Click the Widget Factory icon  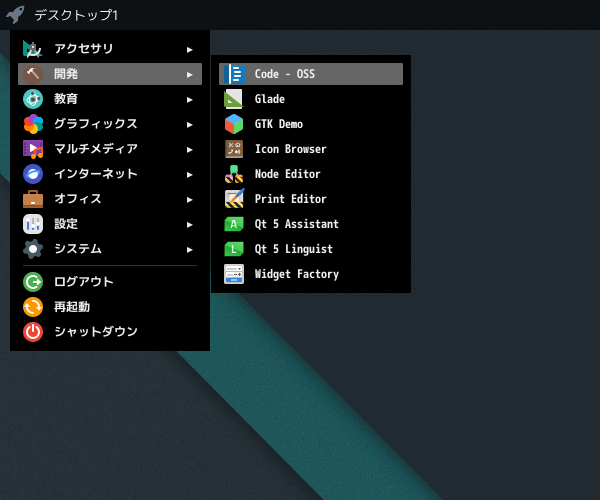[234, 274]
